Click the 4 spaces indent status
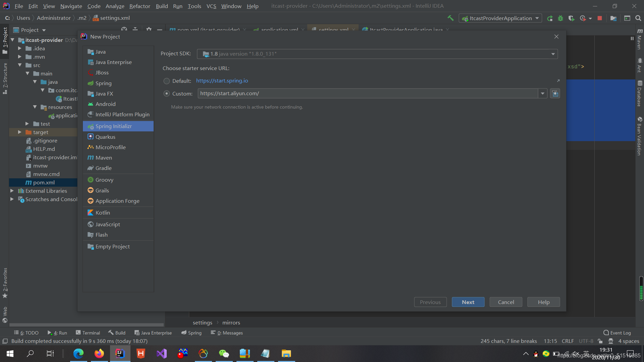 click(x=629, y=341)
